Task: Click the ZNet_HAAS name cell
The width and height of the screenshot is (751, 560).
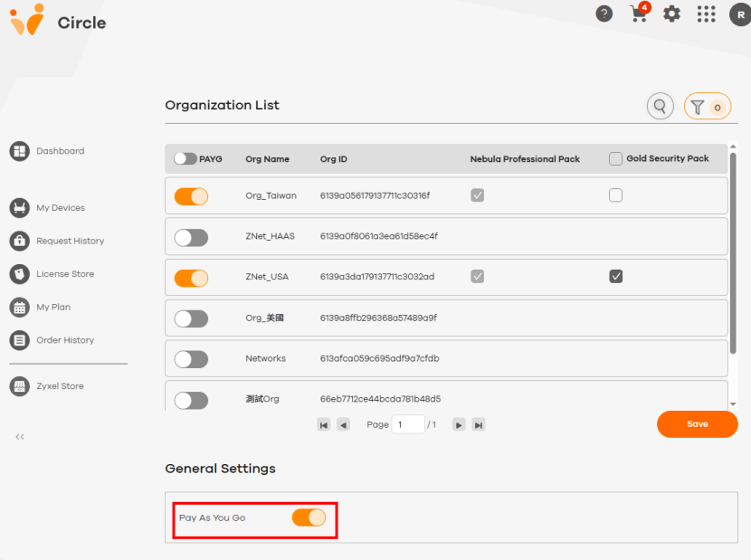Action: (271, 236)
